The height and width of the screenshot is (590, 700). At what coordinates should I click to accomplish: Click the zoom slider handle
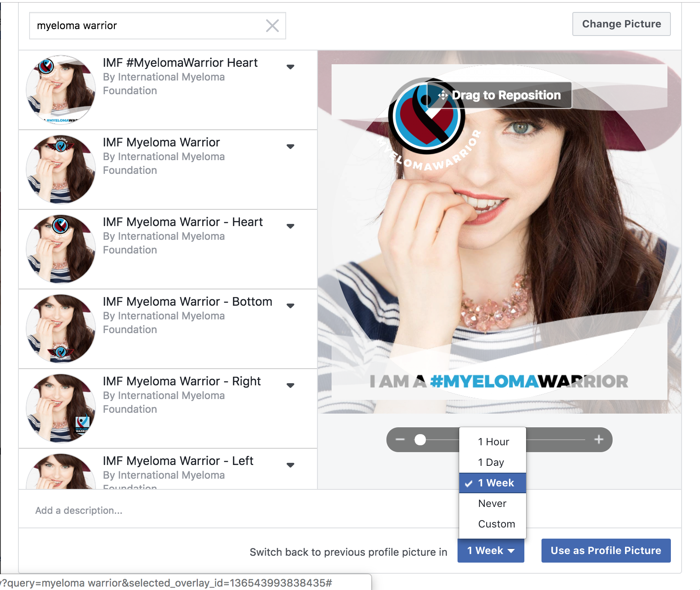click(x=420, y=440)
